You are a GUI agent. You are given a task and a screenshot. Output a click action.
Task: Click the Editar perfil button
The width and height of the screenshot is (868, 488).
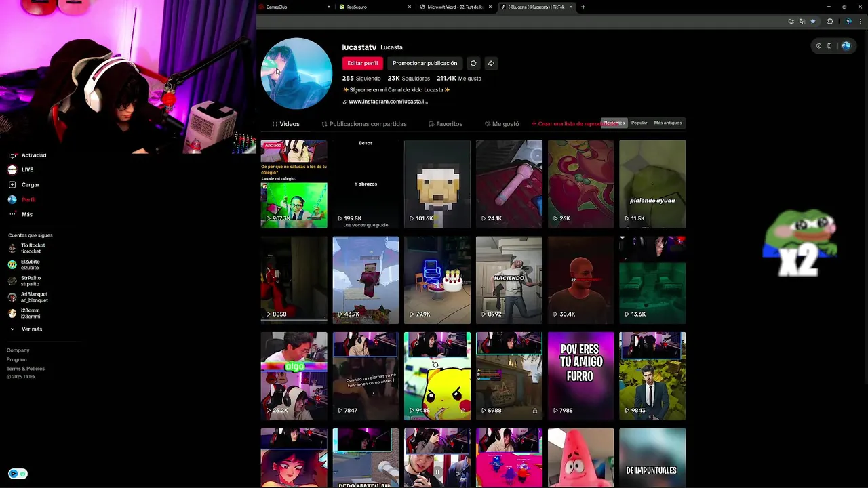click(363, 63)
